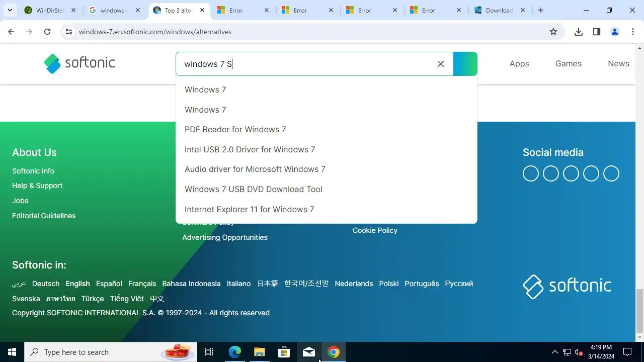Choose Windows 7 USB DVD Download Tool
Viewport: 644px width, 362px height.
[326, 189]
